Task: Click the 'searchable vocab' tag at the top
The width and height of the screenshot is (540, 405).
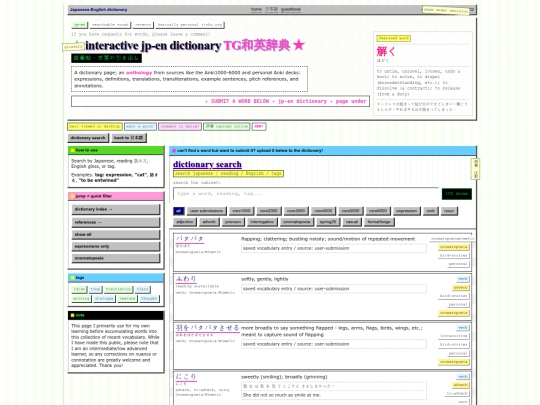Action: pos(110,25)
